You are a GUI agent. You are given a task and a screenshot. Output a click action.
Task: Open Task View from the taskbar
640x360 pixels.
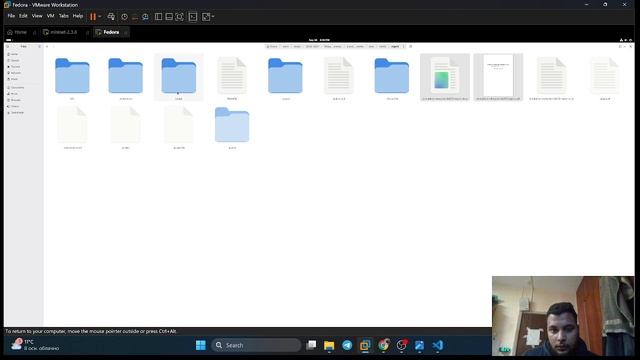(311, 345)
